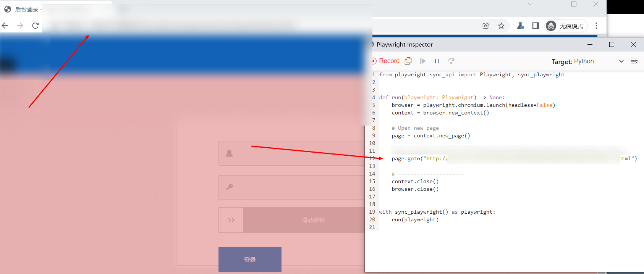Pause script execution in Playwright Inspector
Viewport: 644px width, 274px height.
[x=437, y=61]
